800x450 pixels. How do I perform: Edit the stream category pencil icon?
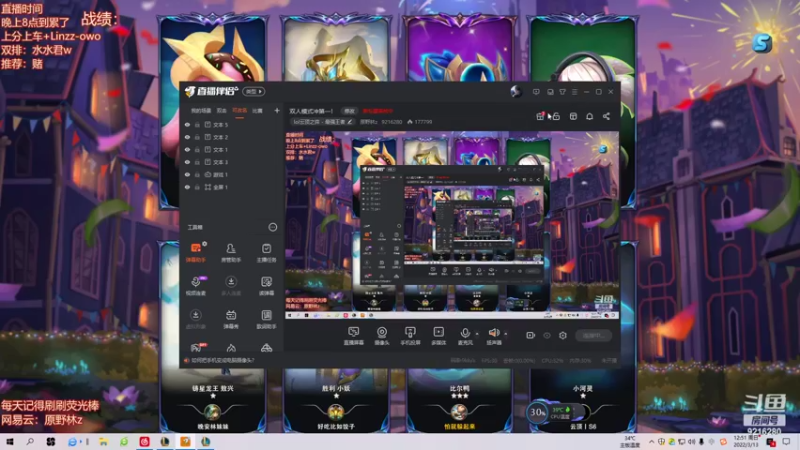point(349,122)
